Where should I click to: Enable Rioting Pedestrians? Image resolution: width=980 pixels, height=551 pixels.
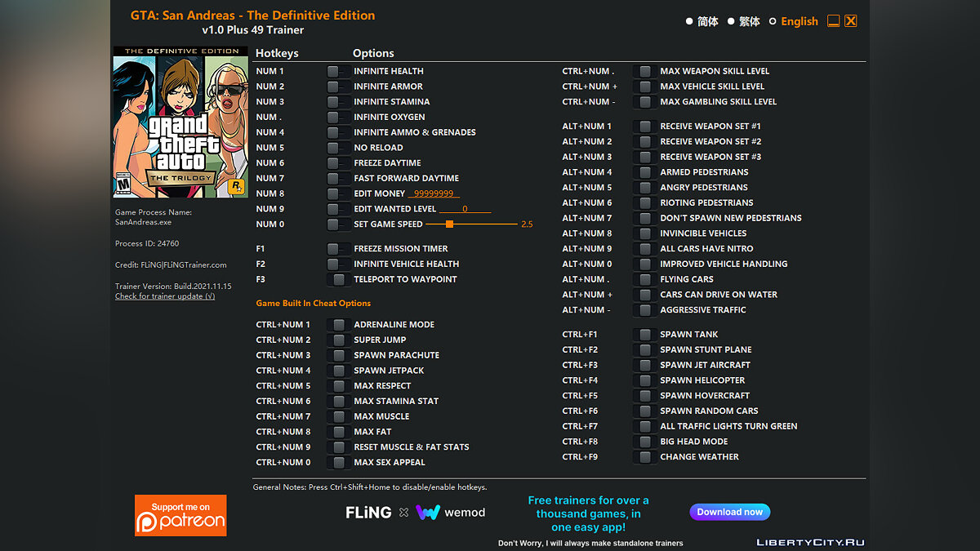coord(645,202)
